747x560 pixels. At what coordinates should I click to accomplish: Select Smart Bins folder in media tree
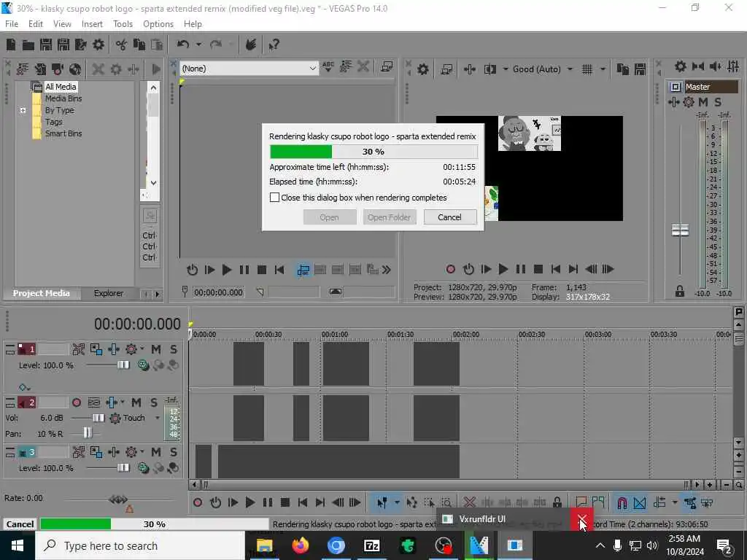pos(63,133)
